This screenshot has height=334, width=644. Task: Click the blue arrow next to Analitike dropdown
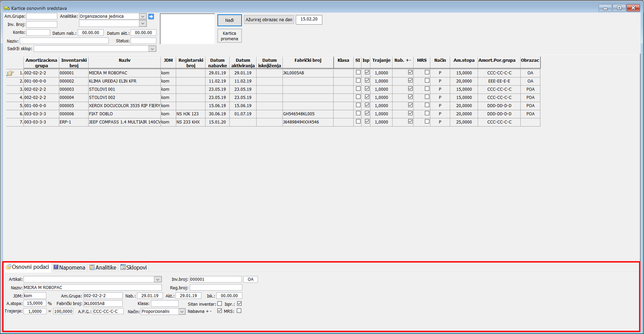(151, 16)
